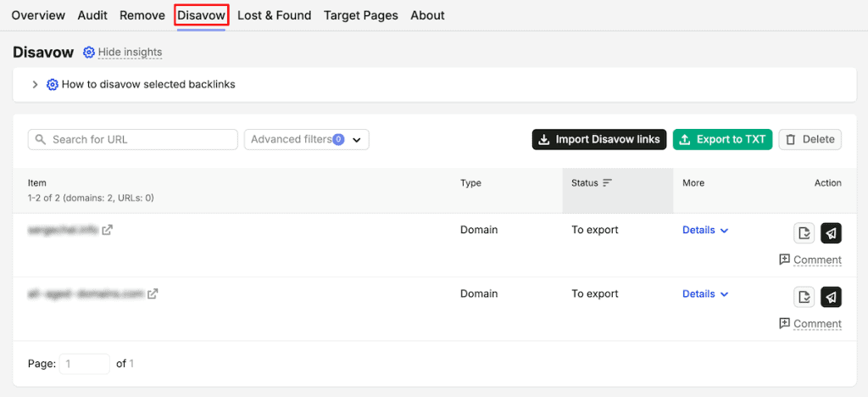
Task: Select the Disavow tab
Action: coord(202,15)
